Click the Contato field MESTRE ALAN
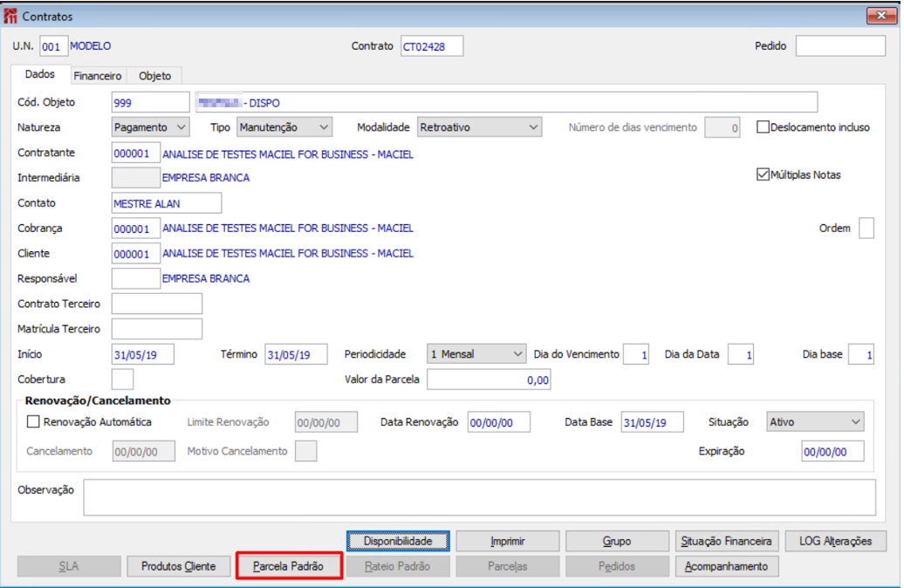 coord(166,203)
